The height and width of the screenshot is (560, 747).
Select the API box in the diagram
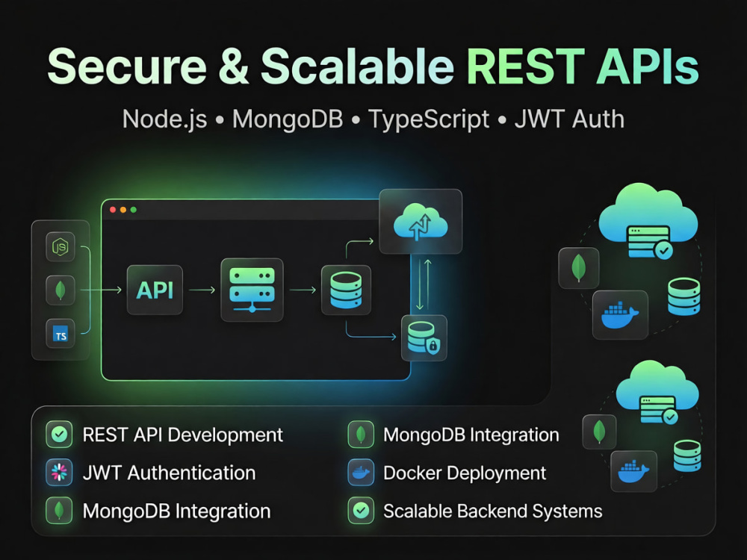155,290
